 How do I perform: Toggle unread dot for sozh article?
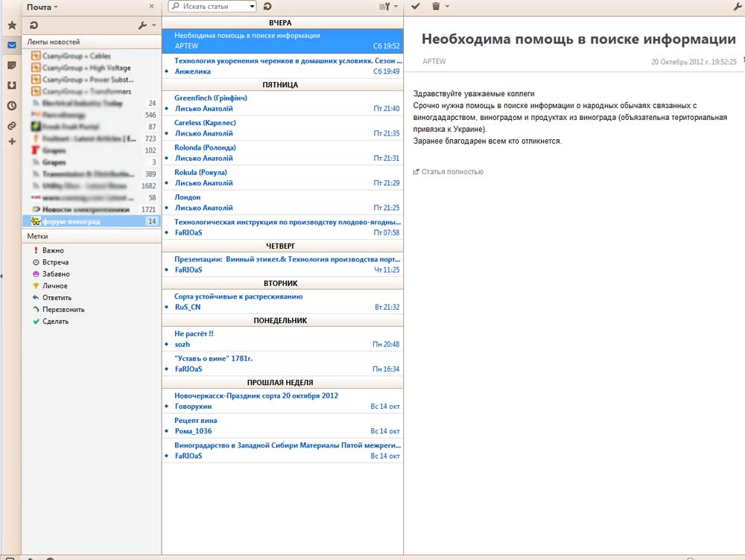click(x=166, y=344)
